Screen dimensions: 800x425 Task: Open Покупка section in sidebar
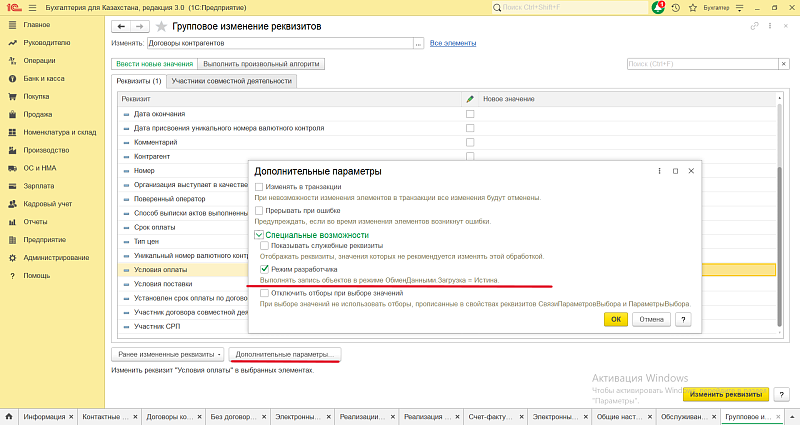point(36,96)
